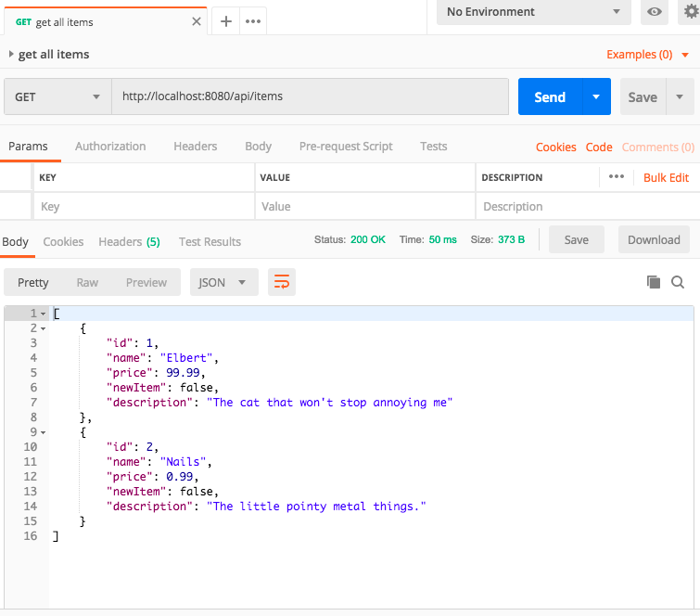Open the GET method dropdown
This screenshot has height=616, width=700.
[x=57, y=96]
